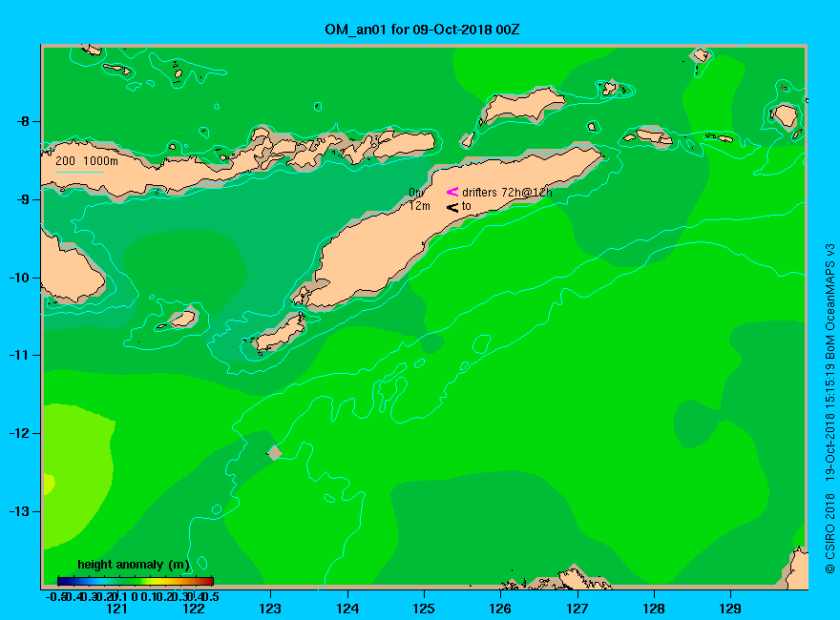The height and width of the screenshot is (620, 840).
Task: Click longitude label "128"
Action: tap(654, 609)
